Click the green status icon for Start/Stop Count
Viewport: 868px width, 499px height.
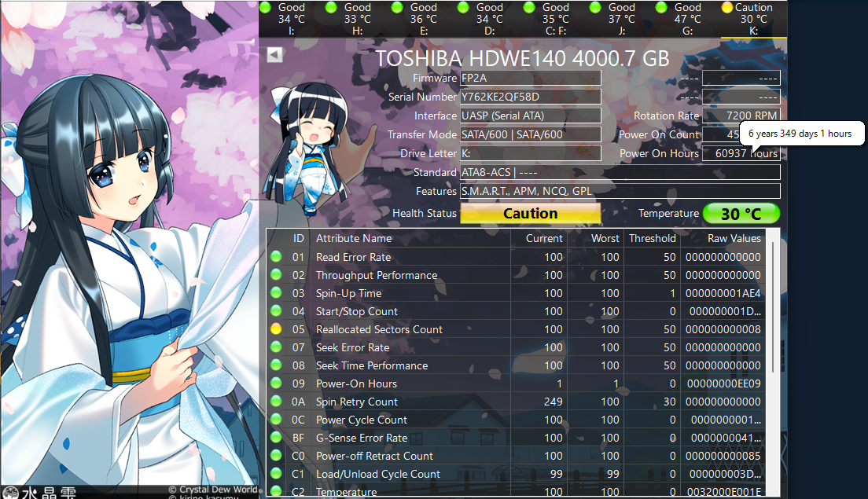(x=276, y=311)
